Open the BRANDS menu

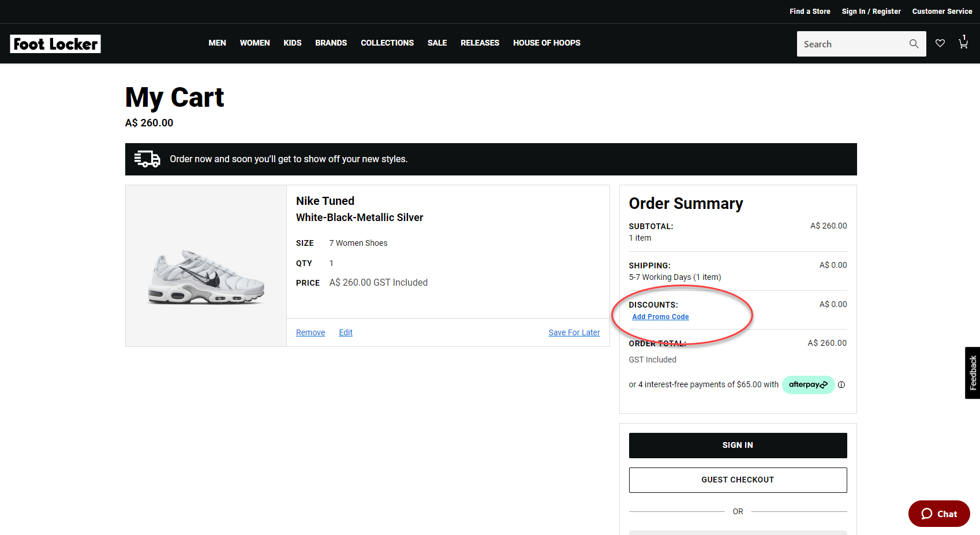[x=331, y=43]
